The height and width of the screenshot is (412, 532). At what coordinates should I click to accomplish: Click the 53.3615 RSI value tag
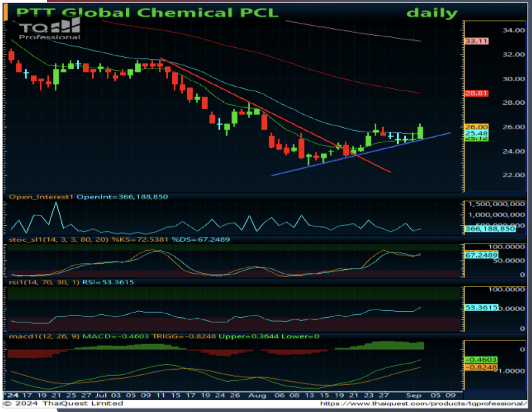click(481, 308)
